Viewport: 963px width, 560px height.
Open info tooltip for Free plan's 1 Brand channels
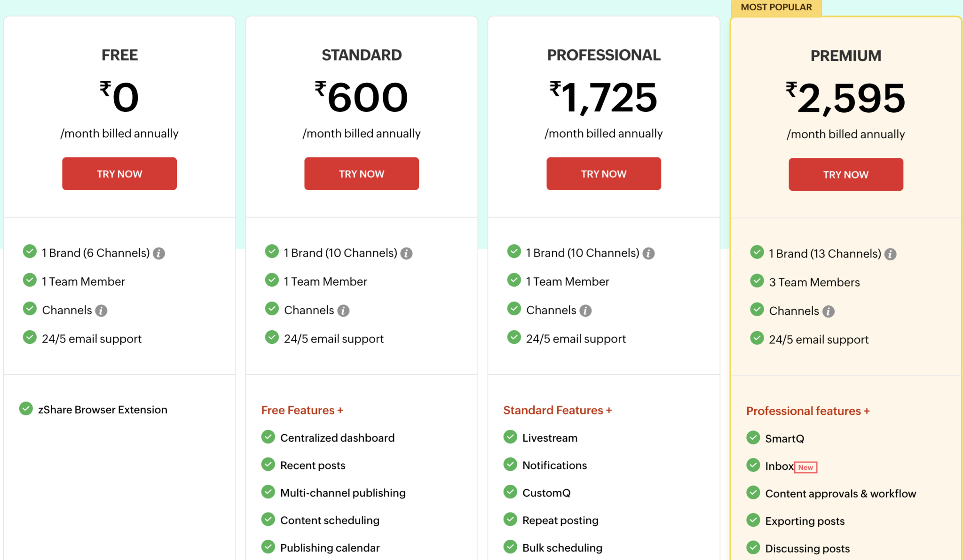click(159, 253)
